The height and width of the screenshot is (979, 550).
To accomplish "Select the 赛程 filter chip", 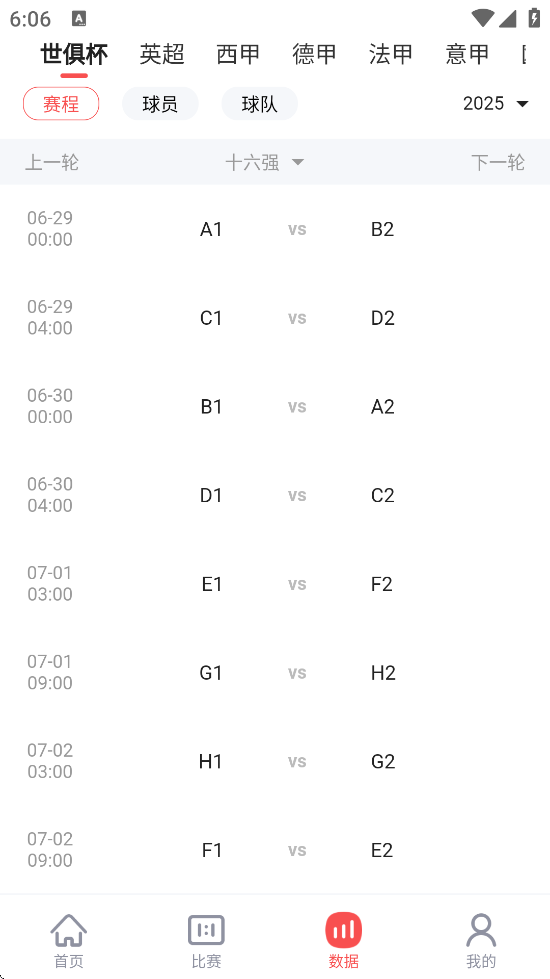I will tap(61, 104).
